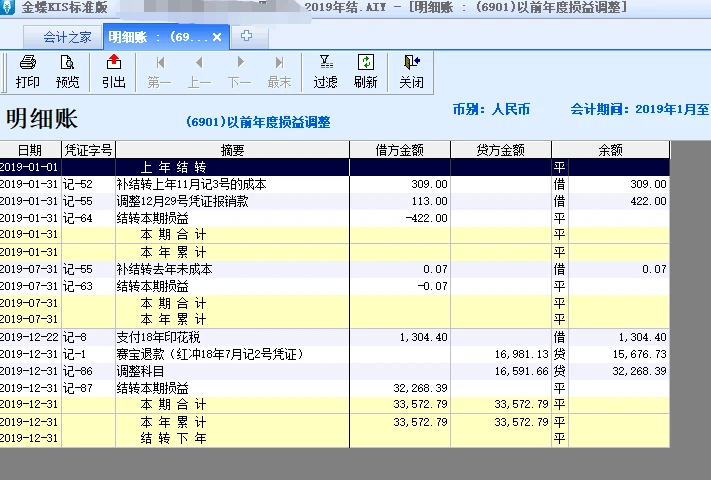The height and width of the screenshot is (480, 711).
Task: Click the Close (关闭) toolbar icon
Action: click(x=412, y=72)
